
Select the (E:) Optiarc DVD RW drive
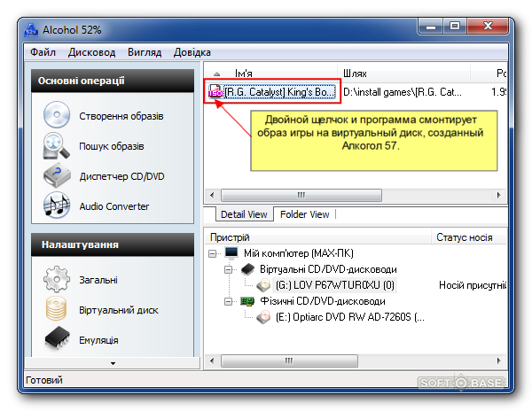click(x=350, y=317)
